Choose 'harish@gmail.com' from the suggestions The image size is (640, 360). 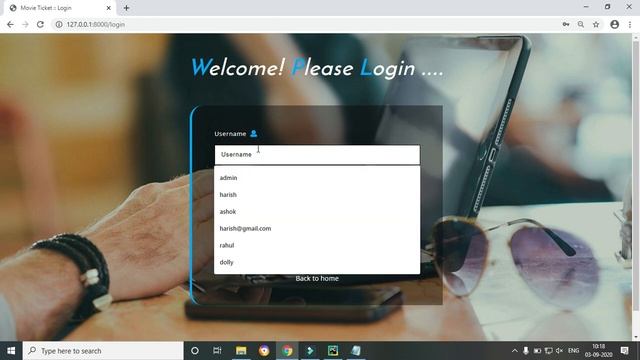[317, 229]
